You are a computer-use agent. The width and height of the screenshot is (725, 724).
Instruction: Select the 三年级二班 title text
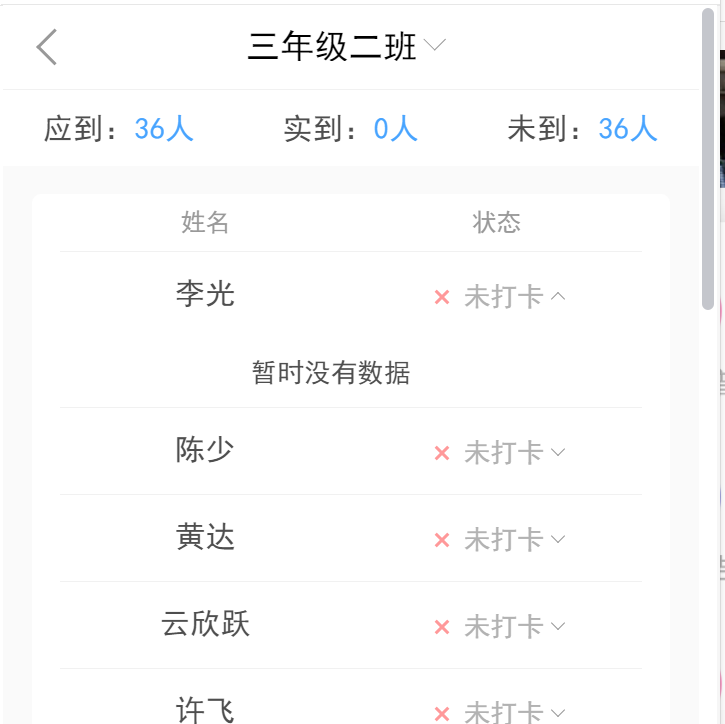332,46
